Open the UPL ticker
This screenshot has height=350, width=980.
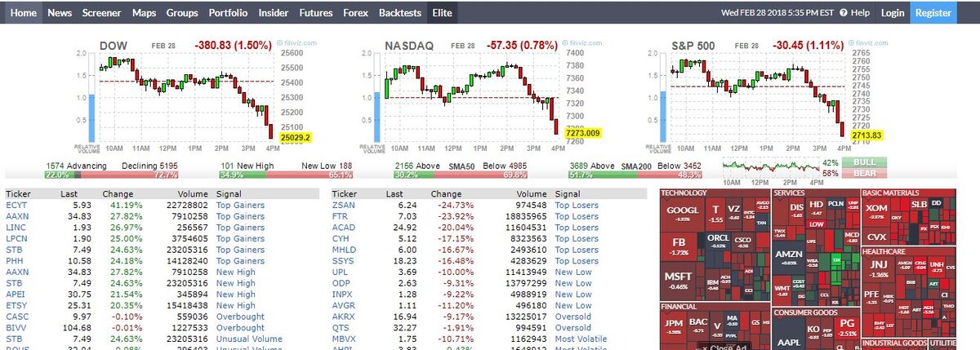(x=341, y=272)
